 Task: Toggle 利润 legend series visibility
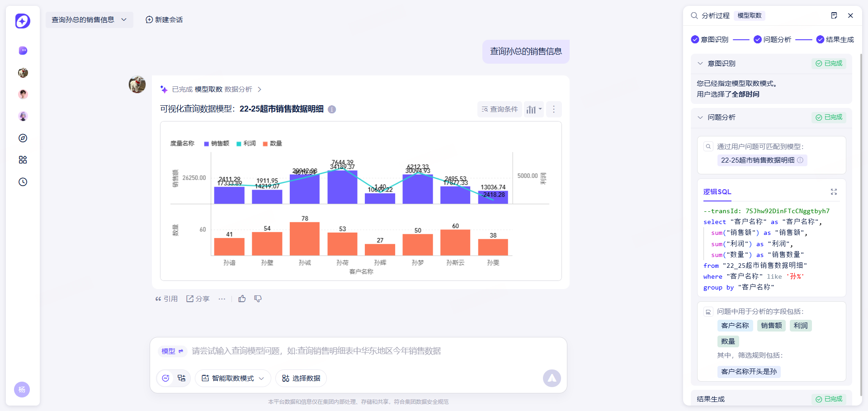coord(246,144)
